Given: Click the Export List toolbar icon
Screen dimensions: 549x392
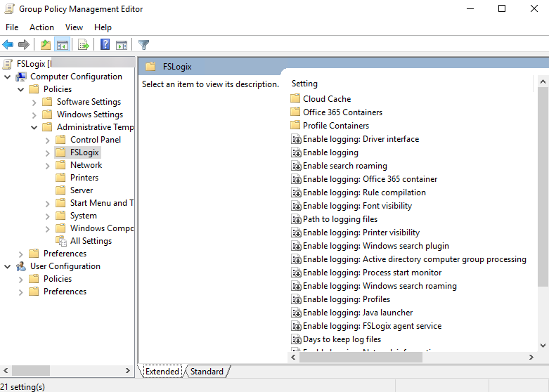Looking at the screenshot, I should pos(84,45).
